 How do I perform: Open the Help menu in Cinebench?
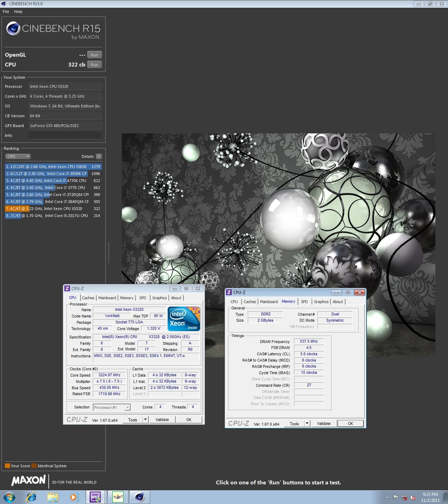point(18,12)
